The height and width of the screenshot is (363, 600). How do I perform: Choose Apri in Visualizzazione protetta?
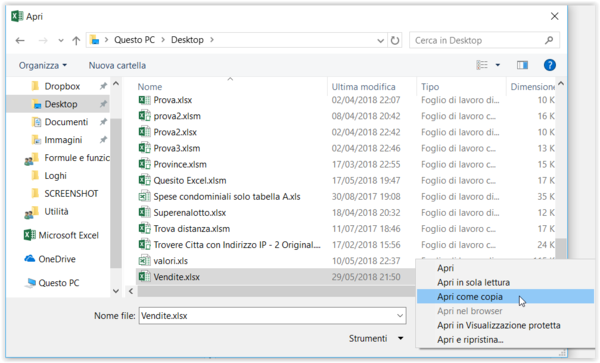click(x=499, y=325)
